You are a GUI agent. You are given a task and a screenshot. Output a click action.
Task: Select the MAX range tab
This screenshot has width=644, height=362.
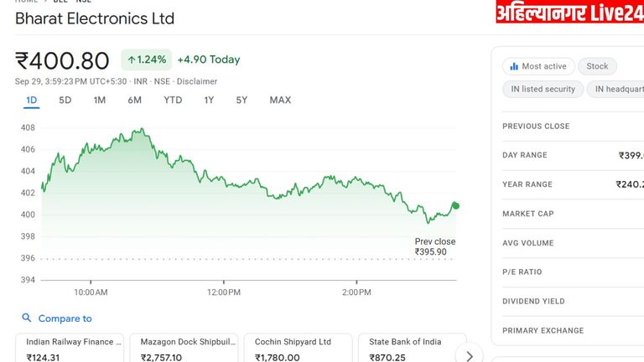[x=280, y=101]
